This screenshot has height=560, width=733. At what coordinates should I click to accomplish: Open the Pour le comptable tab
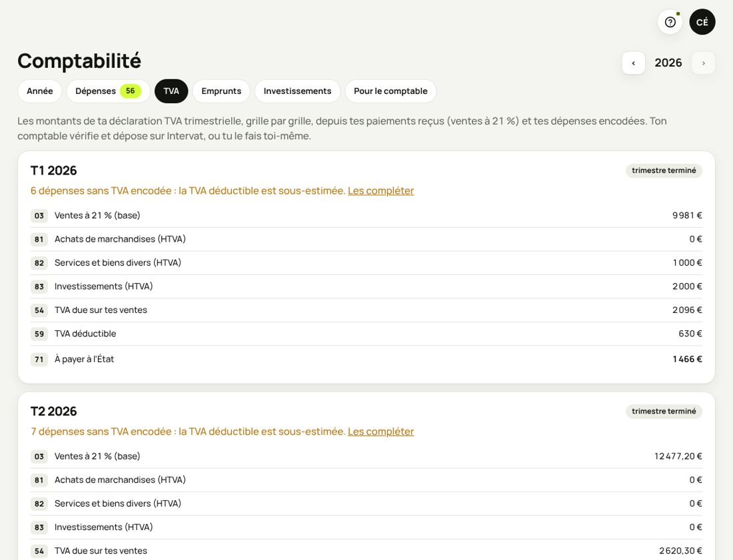pyautogui.click(x=390, y=91)
